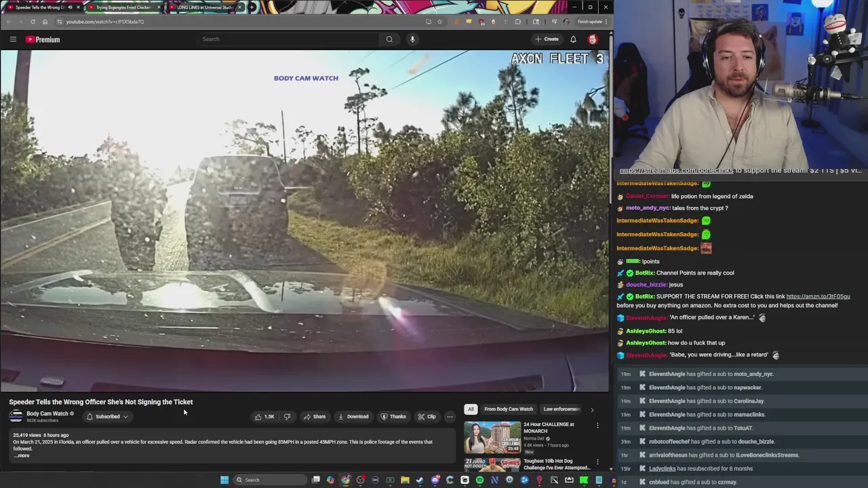Image resolution: width=868 pixels, height=488 pixels.
Task: Open the Subscribed notification dropdown
Action: coord(108,417)
